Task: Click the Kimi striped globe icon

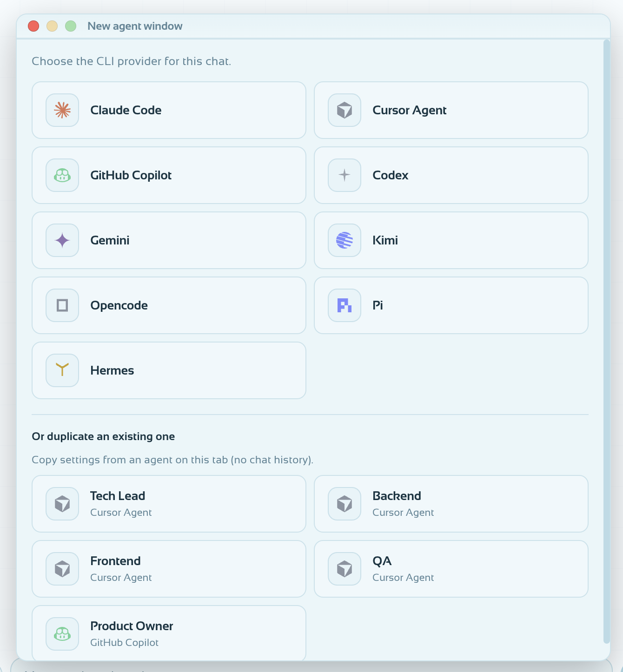Action: tap(345, 240)
